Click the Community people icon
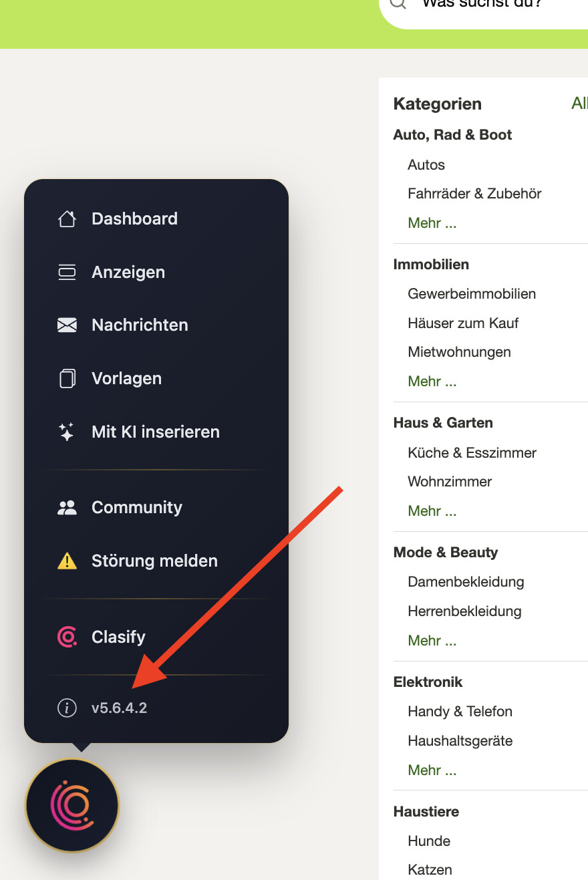This screenshot has width=588, height=880. [x=67, y=508]
